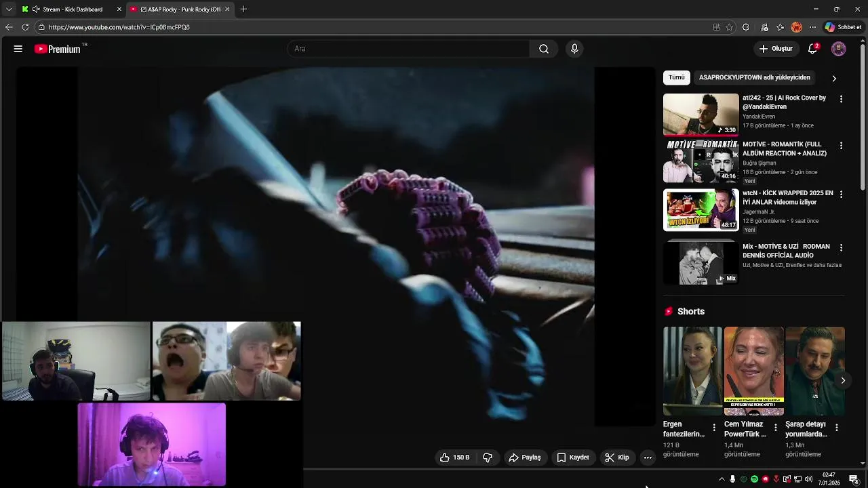868x488 pixels.
Task: Click the Klip clip button
Action: click(617, 457)
